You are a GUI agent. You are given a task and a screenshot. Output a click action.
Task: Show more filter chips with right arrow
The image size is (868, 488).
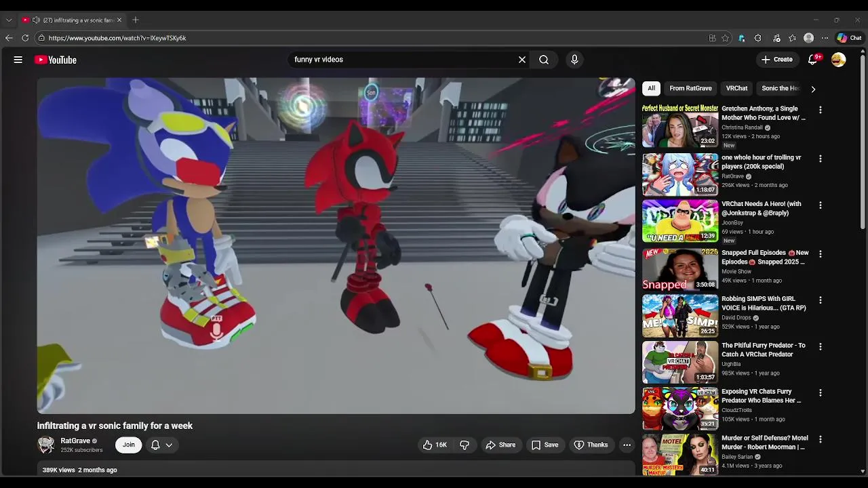(x=813, y=89)
